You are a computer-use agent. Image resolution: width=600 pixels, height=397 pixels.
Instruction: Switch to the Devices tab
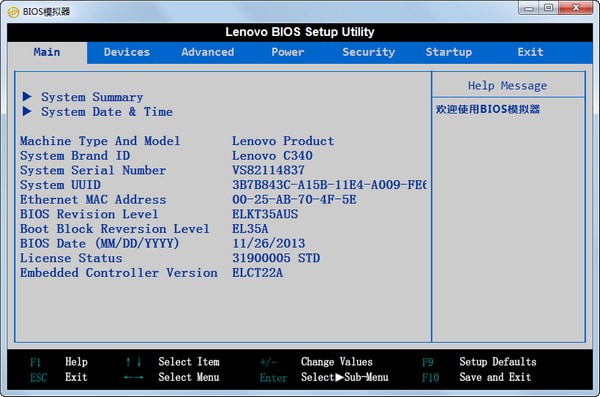coord(127,52)
